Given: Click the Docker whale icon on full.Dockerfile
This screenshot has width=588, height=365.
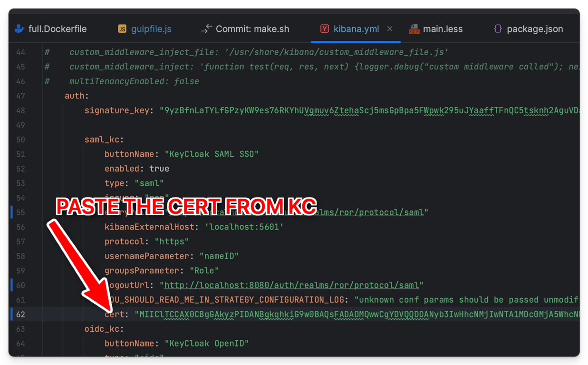Looking at the screenshot, I should pos(19,29).
